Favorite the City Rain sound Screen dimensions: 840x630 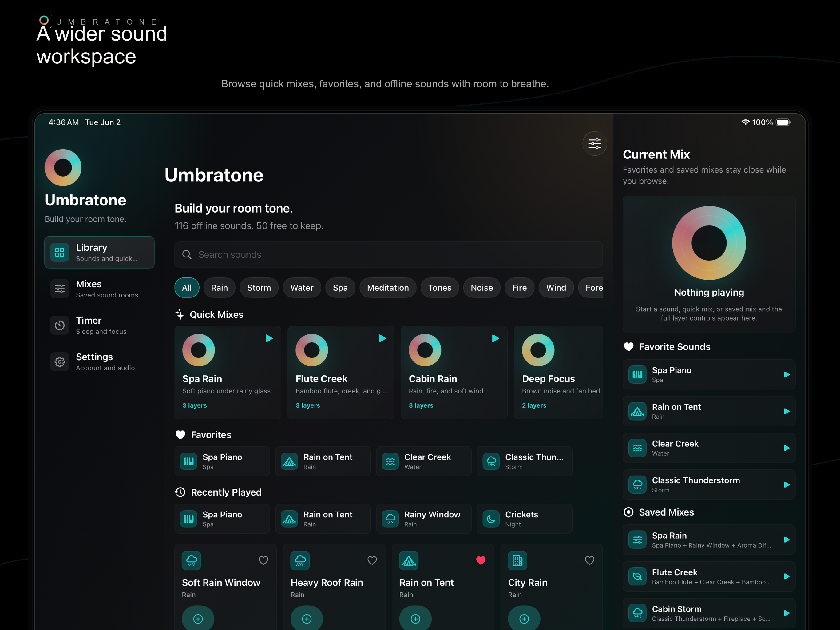tap(589, 560)
